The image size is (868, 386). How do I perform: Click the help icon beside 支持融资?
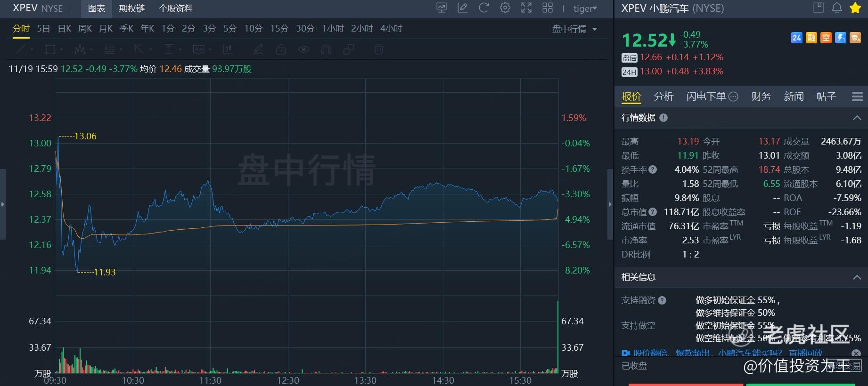662,300
